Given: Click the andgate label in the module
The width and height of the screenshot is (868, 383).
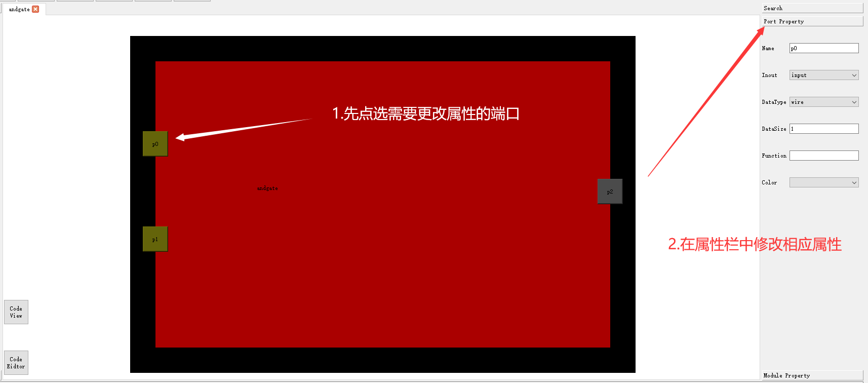Looking at the screenshot, I should pos(267,188).
